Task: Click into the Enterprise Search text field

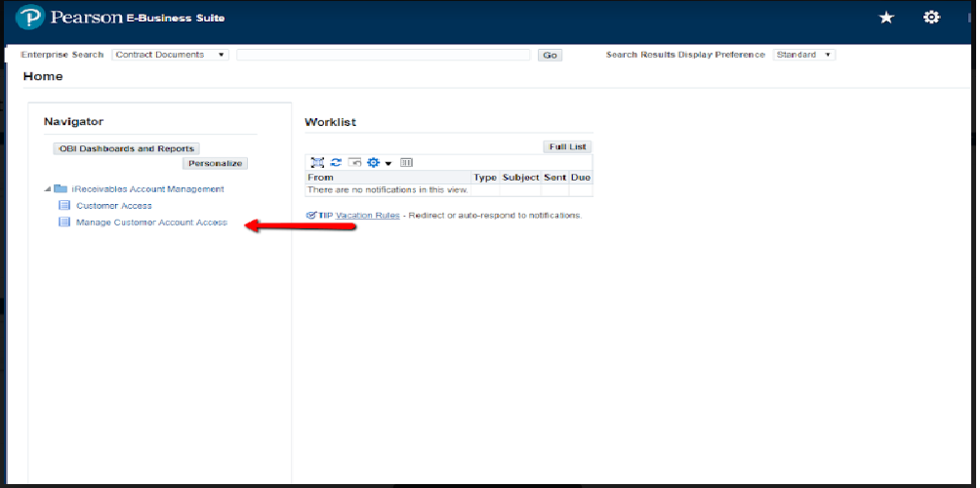Action: click(x=384, y=55)
